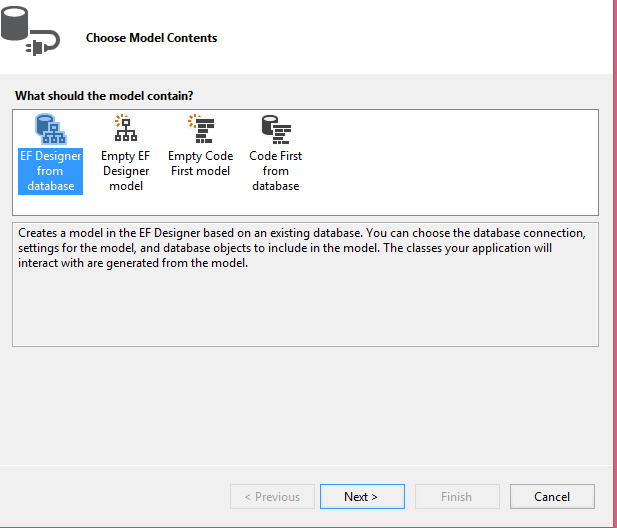617x528 pixels.
Task: Click the greyed-out Finish button
Action: [x=456, y=496]
